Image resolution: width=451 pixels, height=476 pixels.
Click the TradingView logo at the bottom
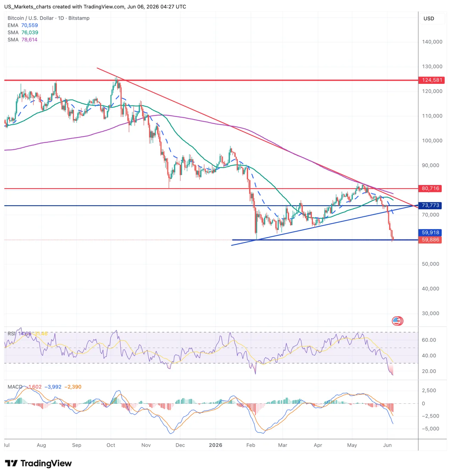tap(38, 463)
